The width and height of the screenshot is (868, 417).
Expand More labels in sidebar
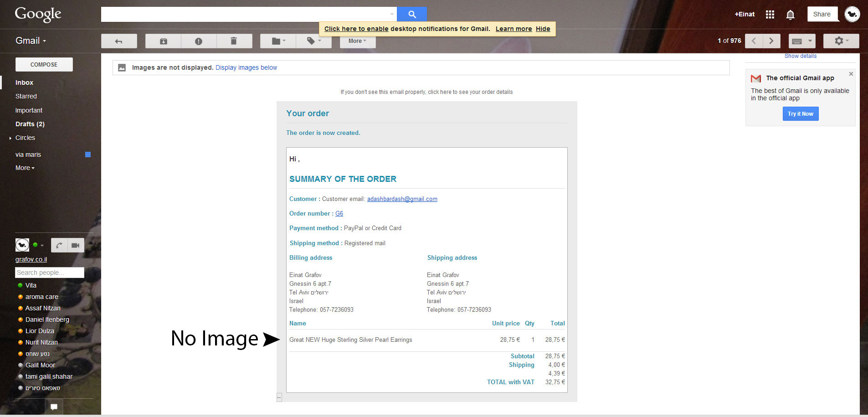point(25,168)
